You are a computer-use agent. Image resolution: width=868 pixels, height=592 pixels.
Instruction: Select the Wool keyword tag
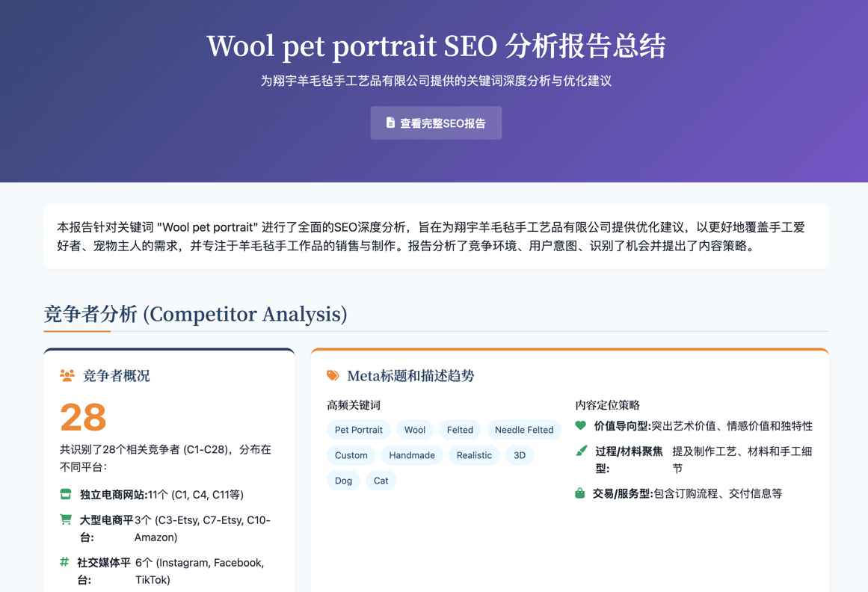click(x=414, y=430)
